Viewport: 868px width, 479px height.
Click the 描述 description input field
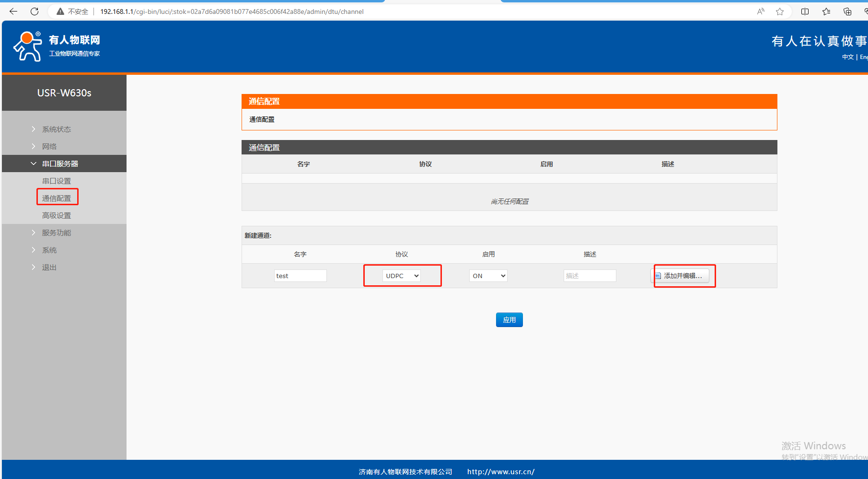click(590, 276)
